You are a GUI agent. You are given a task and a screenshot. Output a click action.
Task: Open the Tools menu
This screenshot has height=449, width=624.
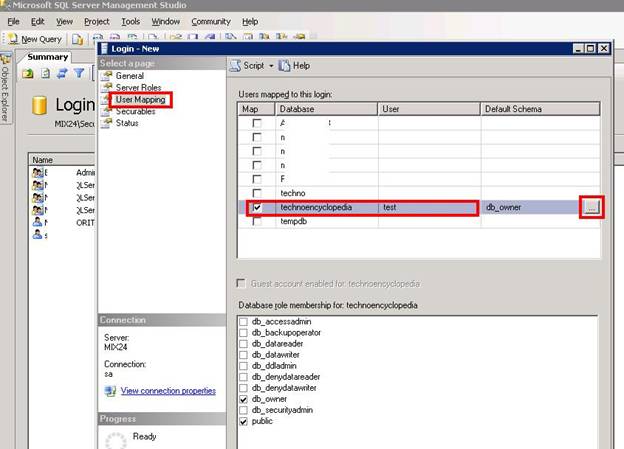pos(131,21)
